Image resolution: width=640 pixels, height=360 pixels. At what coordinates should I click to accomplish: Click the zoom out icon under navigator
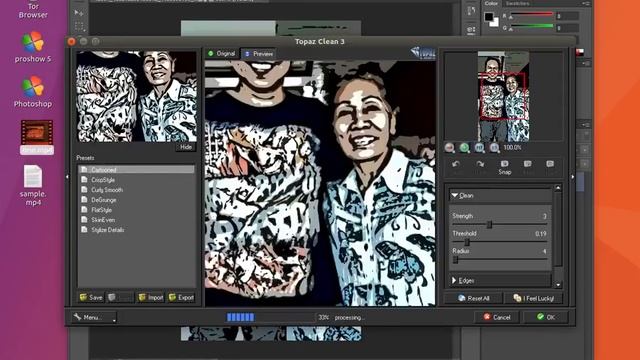pos(449,148)
